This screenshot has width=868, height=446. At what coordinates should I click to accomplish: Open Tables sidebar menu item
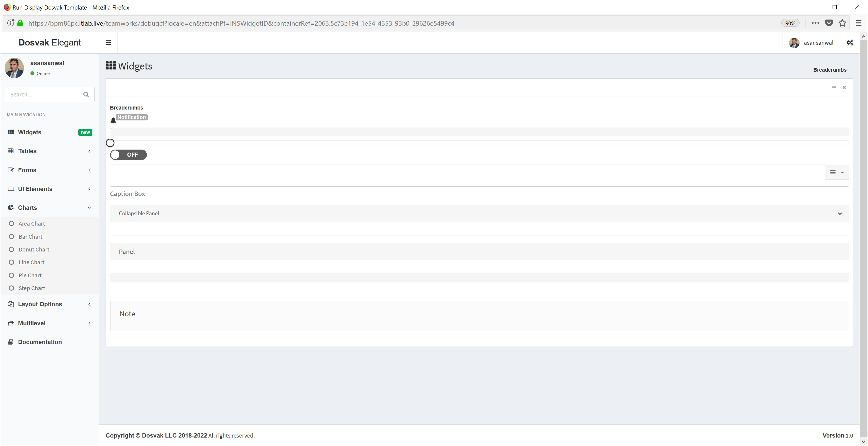50,151
